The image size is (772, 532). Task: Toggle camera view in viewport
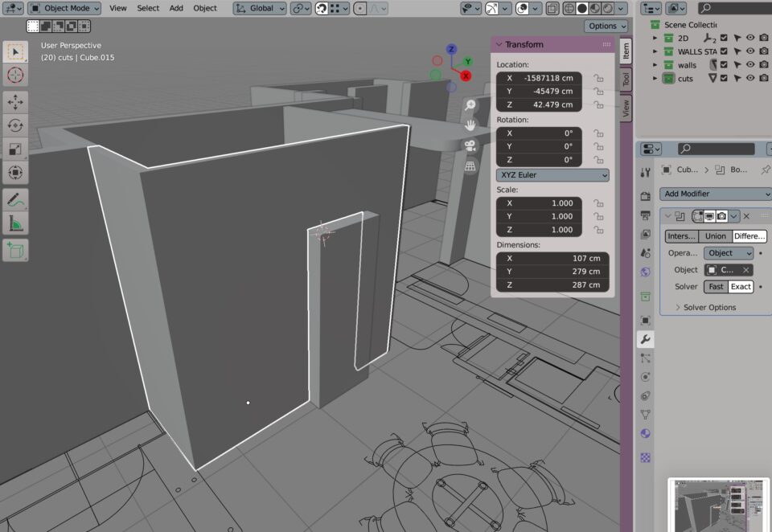pos(470,145)
